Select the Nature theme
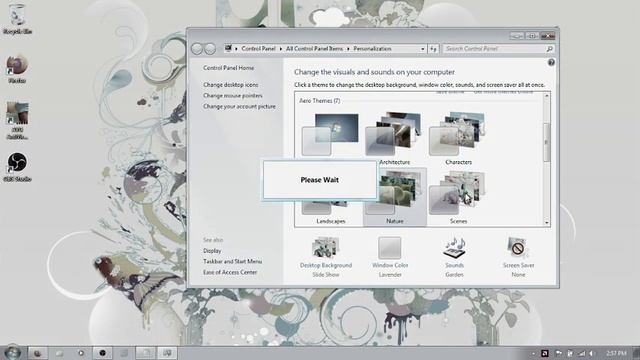Viewport: 640px width, 360px height. [394, 197]
